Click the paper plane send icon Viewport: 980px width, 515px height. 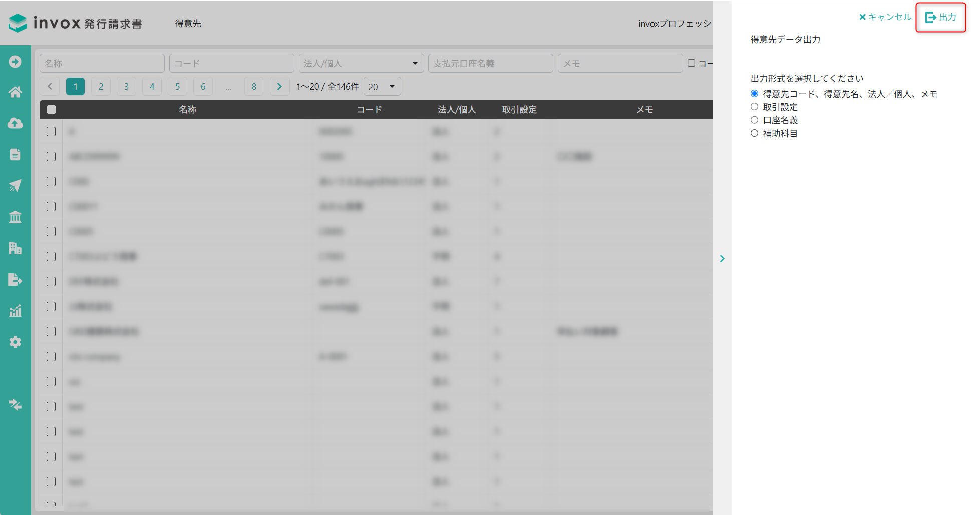pos(15,186)
